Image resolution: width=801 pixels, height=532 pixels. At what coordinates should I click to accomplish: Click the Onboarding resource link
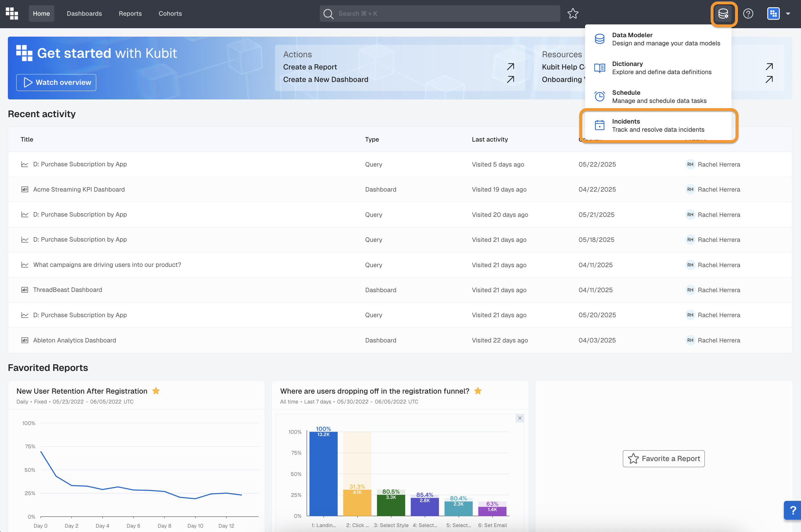[x=563, y=79]
